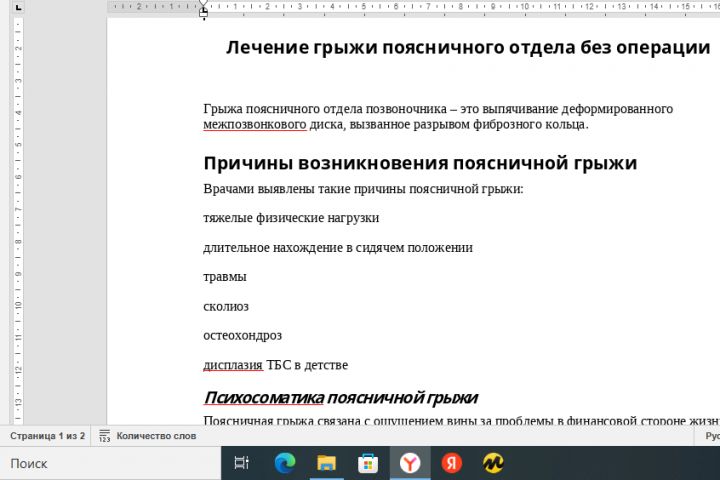Open Microsoft Store from the taskbar
The width and height of the screenshot is (720, 480).
368,463
